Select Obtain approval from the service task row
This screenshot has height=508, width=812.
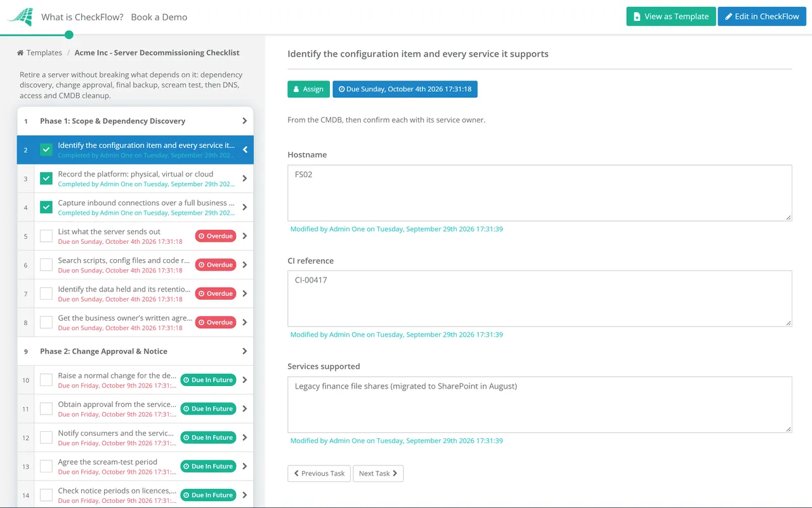[135, 409]
